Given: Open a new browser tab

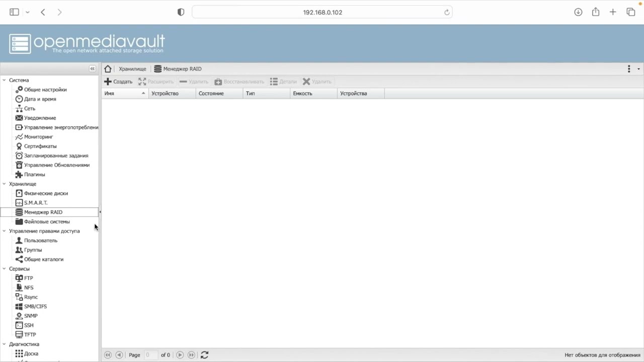Looking at the screenshot, I should 613,12.
